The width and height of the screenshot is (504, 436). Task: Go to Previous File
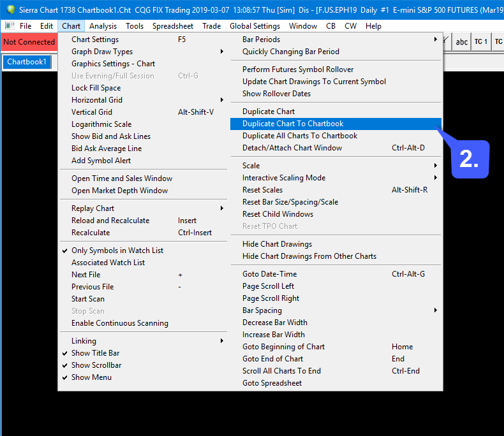point(144,287)
